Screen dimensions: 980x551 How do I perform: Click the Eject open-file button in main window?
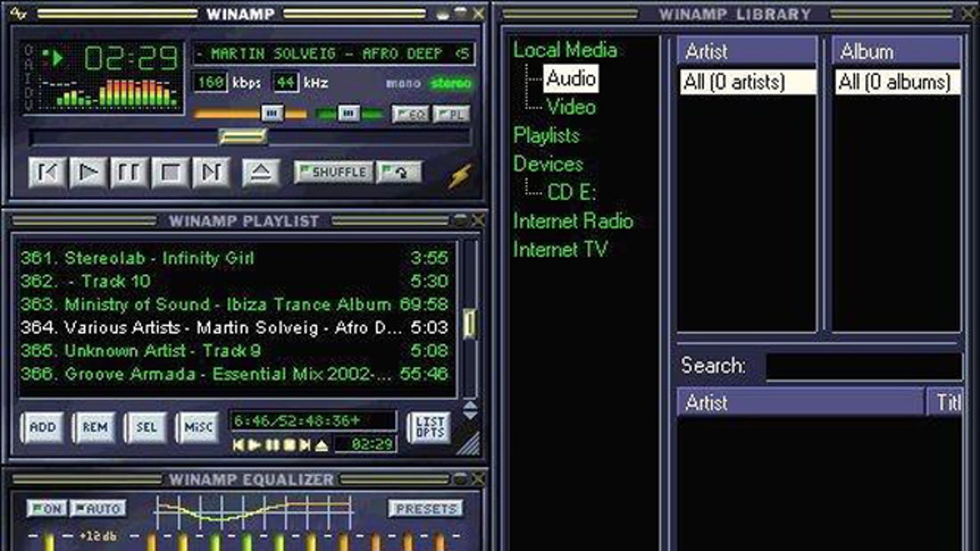261,172
